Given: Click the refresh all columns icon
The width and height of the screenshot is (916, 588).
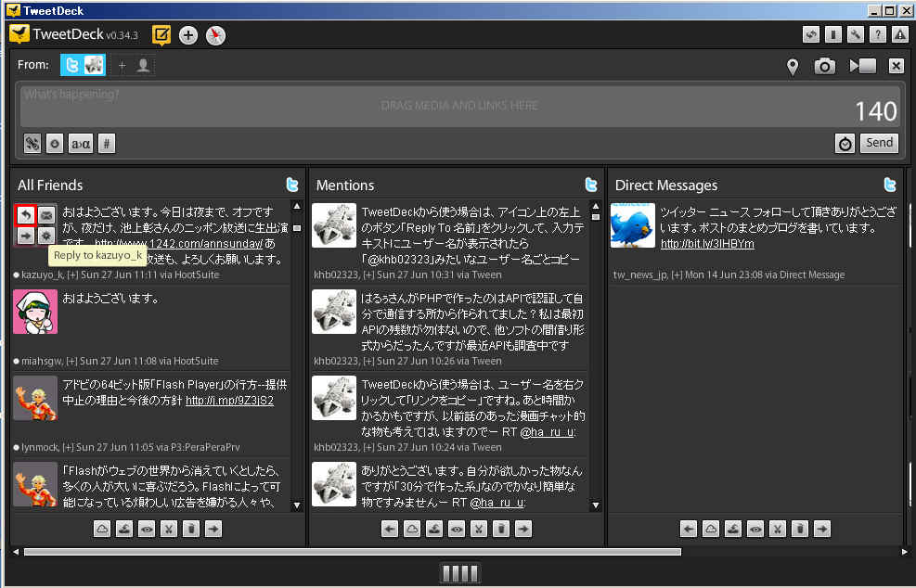Looking at the screenshot, I should click(811, 35).
